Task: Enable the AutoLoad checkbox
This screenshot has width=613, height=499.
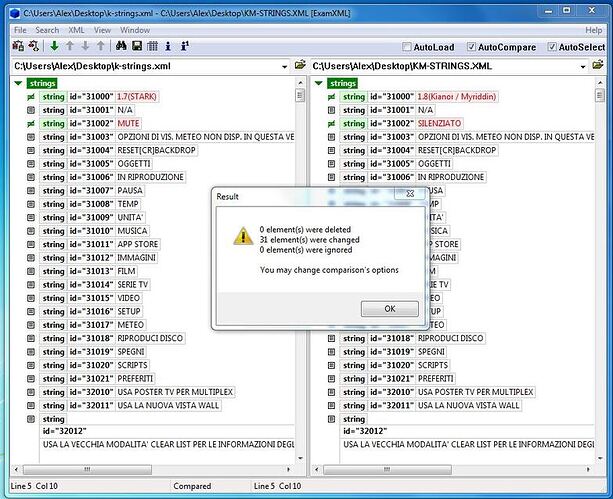Action: tap(407, 47)
